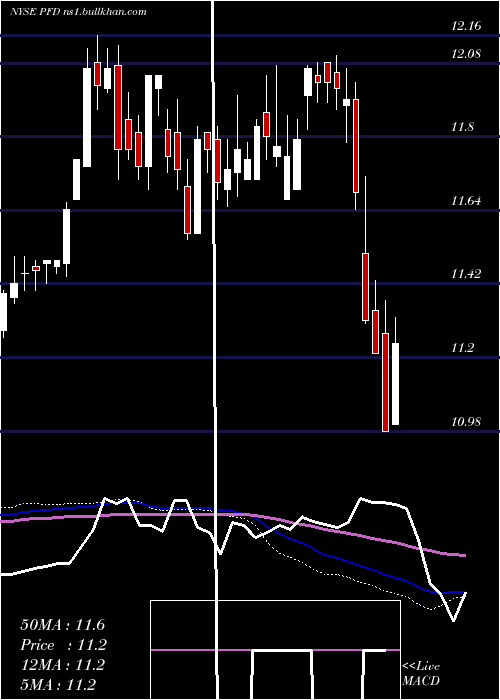Click the long red candle bottoming at 10.98
This screenshot has width=500, height=700.
[385, 382]
